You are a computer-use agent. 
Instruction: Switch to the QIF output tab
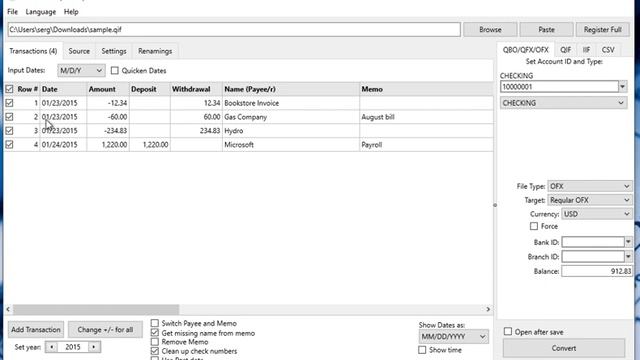pyautogui.click(x=565, y=50)
